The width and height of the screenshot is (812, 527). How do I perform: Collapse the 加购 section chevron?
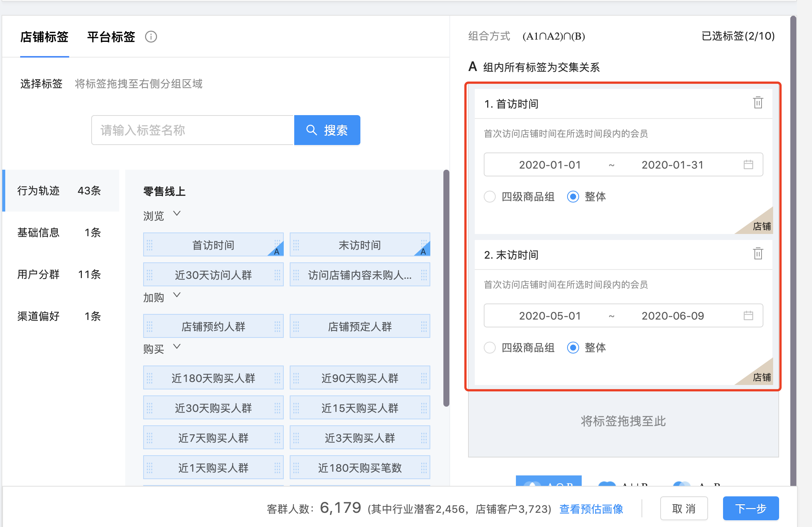[x=177, y=295]
